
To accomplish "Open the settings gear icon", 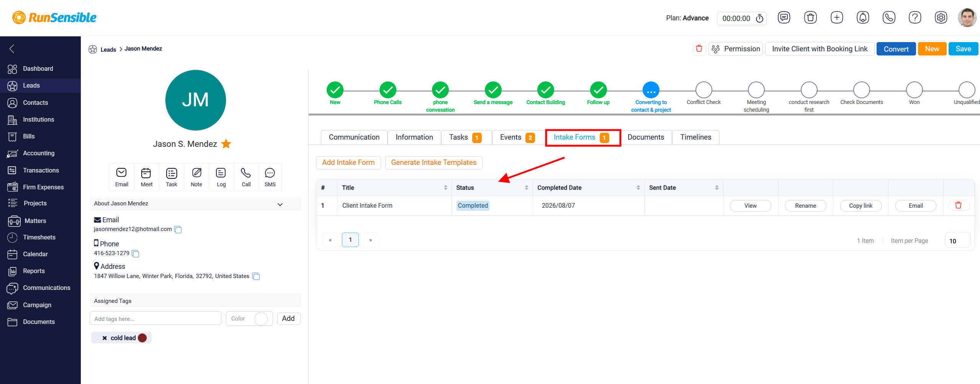I will pos(941,18).
